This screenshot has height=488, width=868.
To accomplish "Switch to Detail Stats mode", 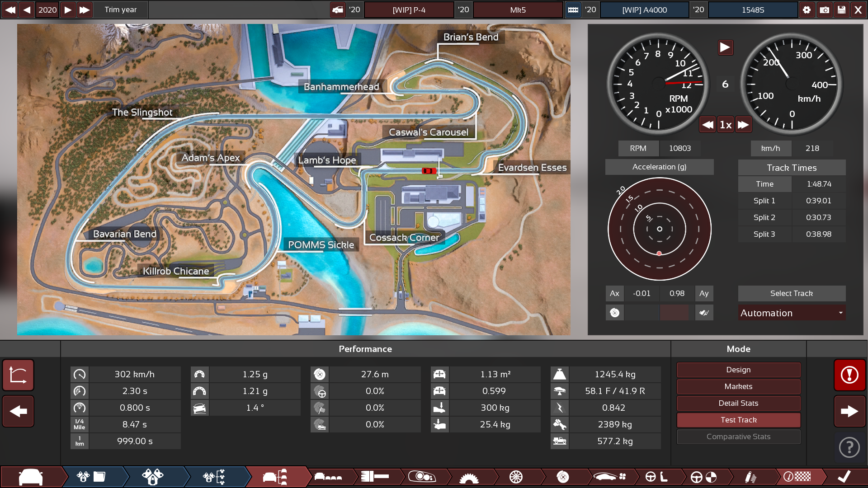I will 738,403.
